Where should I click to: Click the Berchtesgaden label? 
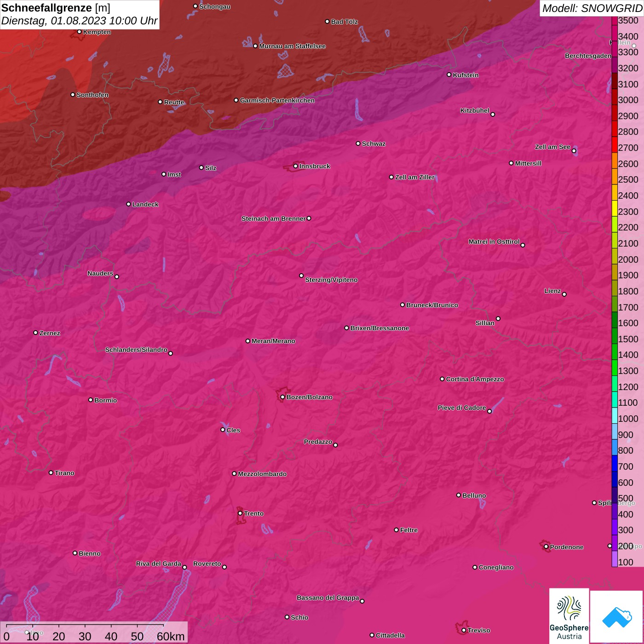pos(588,56)
